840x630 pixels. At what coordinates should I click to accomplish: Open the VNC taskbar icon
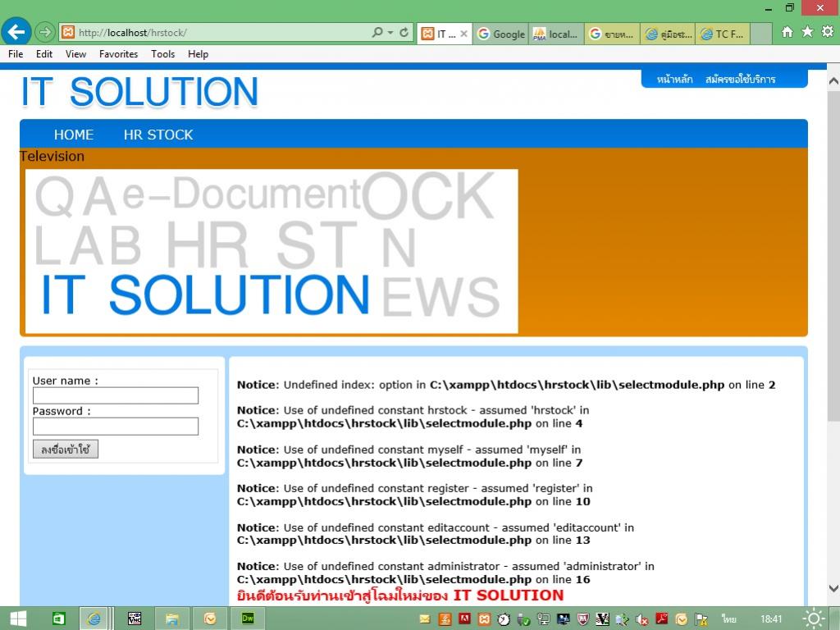click(135, 619)
